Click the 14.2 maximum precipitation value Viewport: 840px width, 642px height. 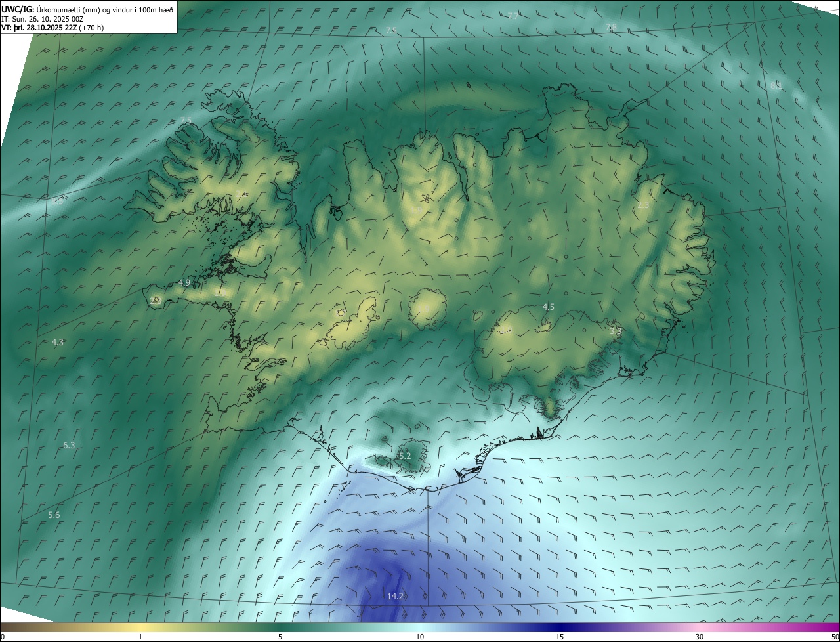click(395, 596)
